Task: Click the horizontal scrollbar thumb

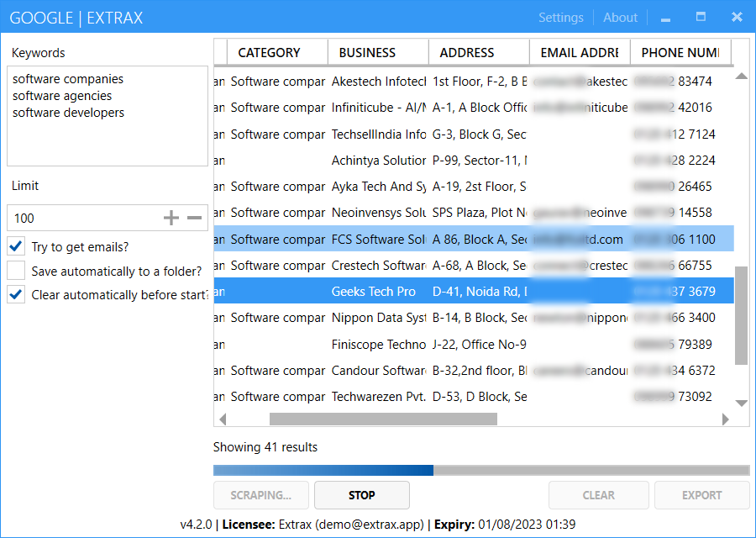Action: (x=383, y=419)
